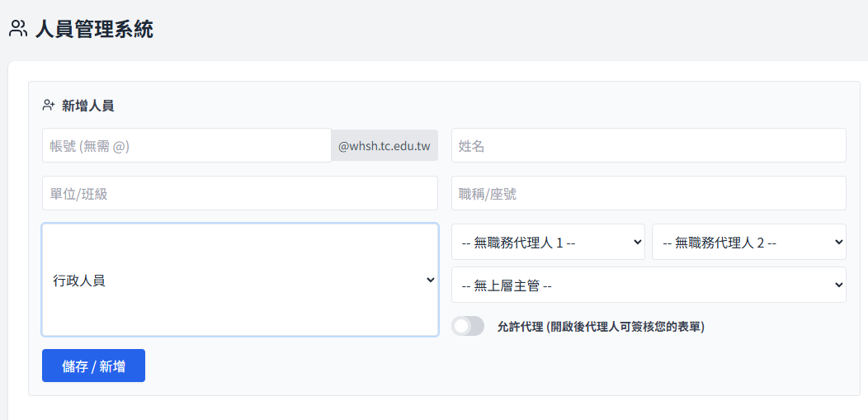Viewport: 868px width, 420px height.
Task: Click the people icon beside 人員管理系統 title
Action: (x=18, y=29)
